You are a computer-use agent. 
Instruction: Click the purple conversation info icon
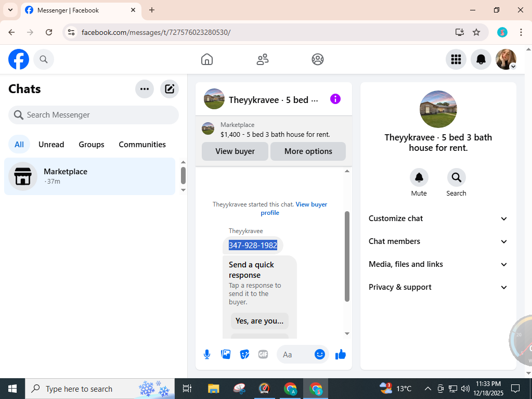point(335,99)
